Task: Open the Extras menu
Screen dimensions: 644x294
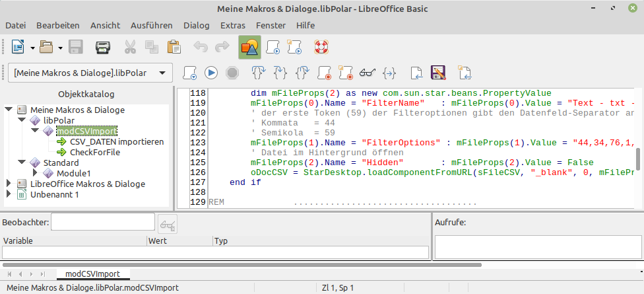Action: (233, 26)
